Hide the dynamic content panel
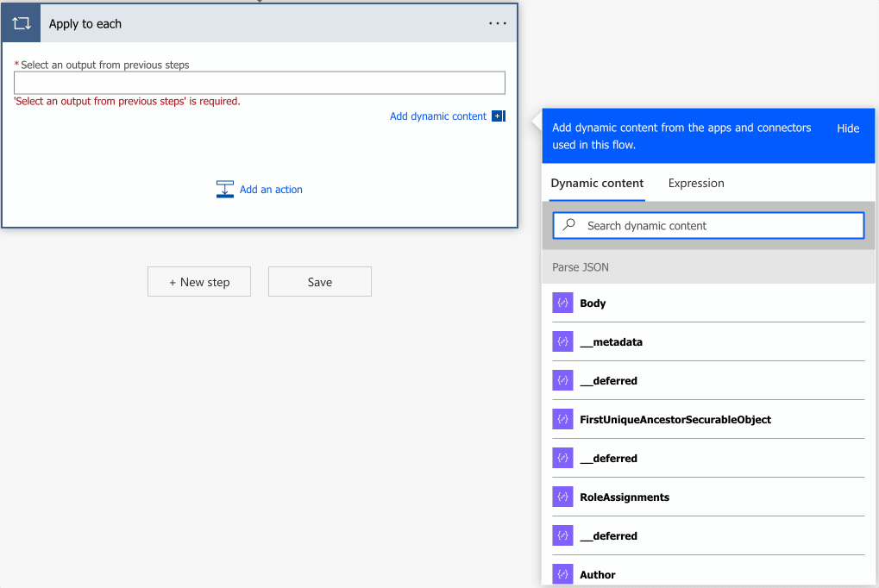Image resolution: width=879 pixels, height=588 pixels. point(847,128)
